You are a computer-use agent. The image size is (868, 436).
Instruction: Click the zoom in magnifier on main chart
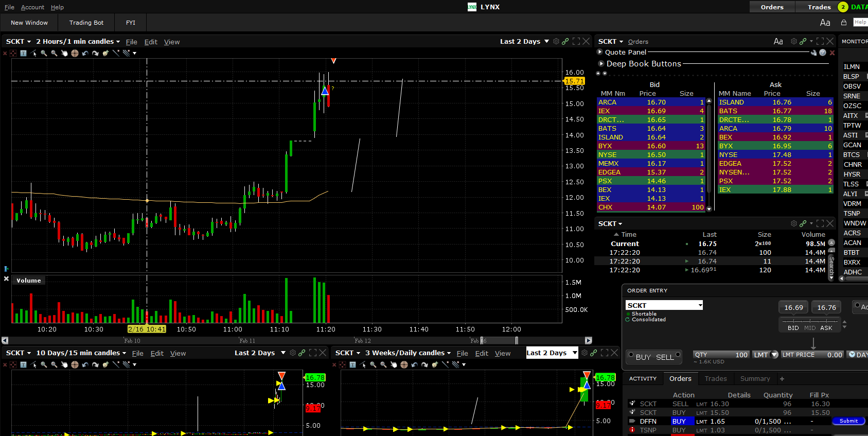point(44,53)
